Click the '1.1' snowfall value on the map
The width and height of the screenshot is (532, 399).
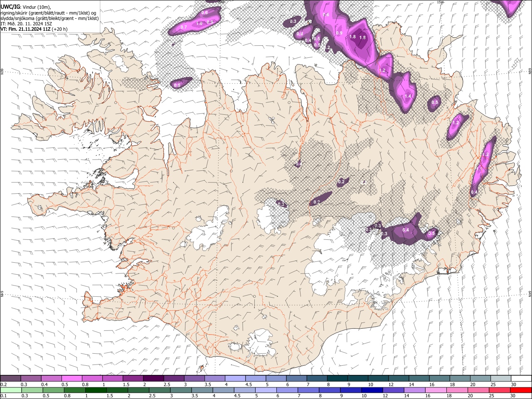coord(479,170)
